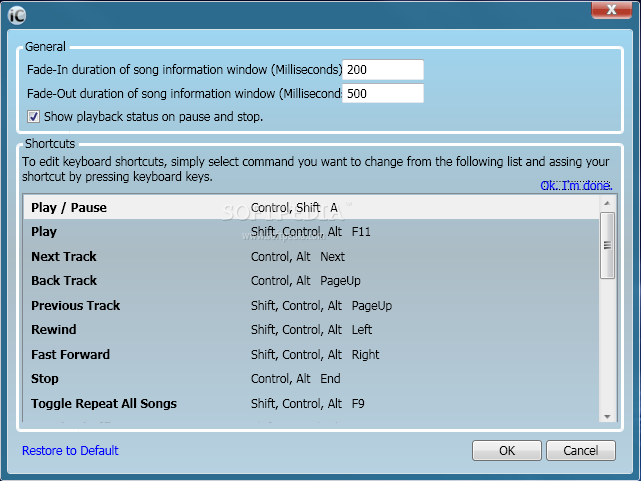Select the Back Track command
Image resolution: width=641 pixels, height=481 pixels.
pyautogui.click(x=311, y=281)
